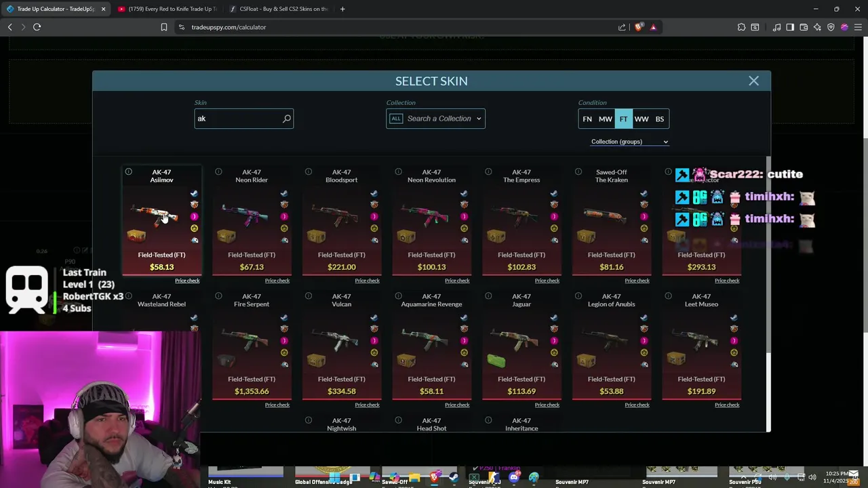Screen dimensions: 868x488
Task: Click Steam icon on Sawed-Off Kraken card
Action: [644, 194]
